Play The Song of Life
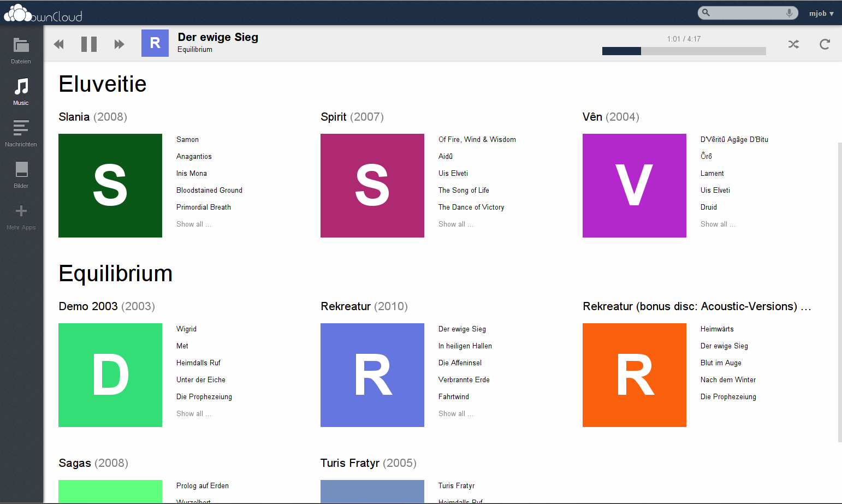Screen dimensions: 842x504 [464, 191]
